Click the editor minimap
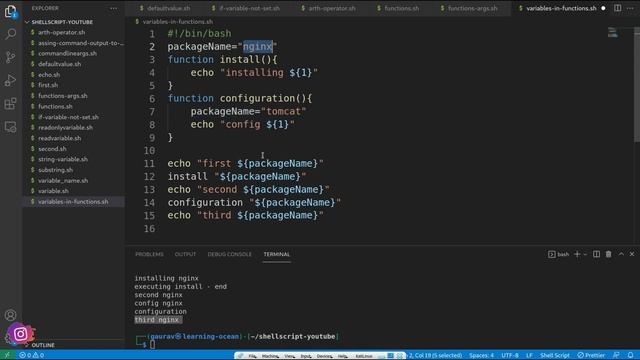This screenshot has height=360, width=640. tap(613, 33)
